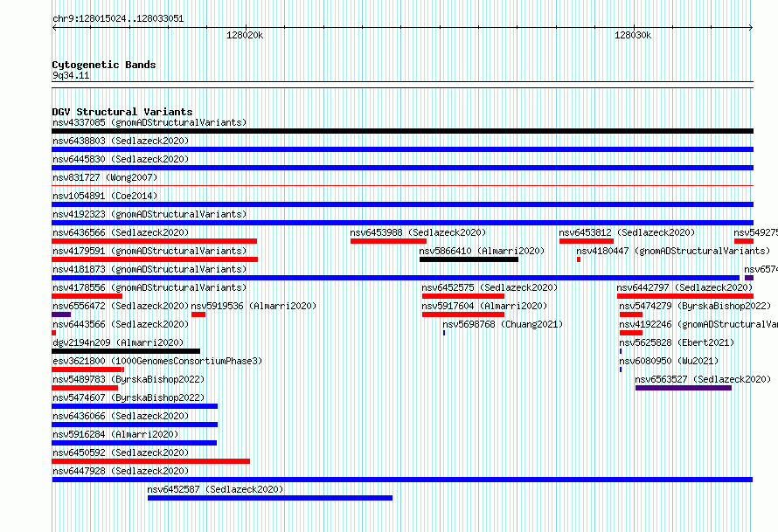The image size is (778, 532).
Task: Open nsv4178556 gnomAD variant label
Action: coord(149,287)
